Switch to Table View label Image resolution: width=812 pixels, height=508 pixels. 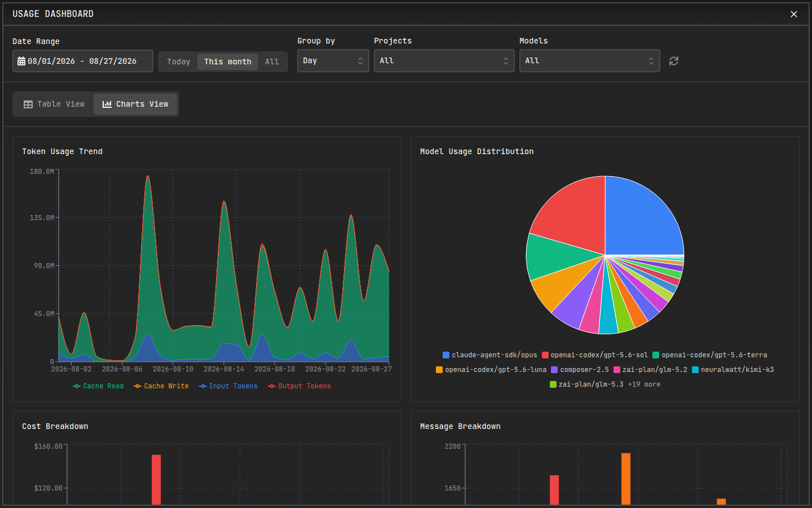61,104
